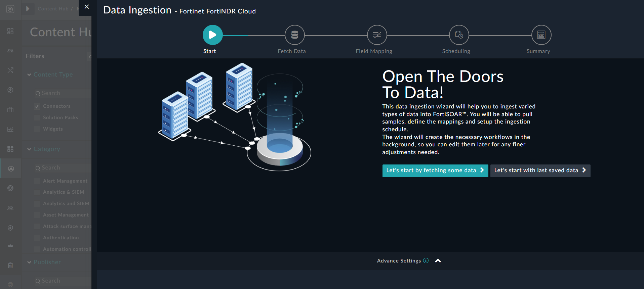The width and height of the screenshot is (644, 289).
Task: Open the dashboard grid icon in sidebar
Action: coord(10,31)
